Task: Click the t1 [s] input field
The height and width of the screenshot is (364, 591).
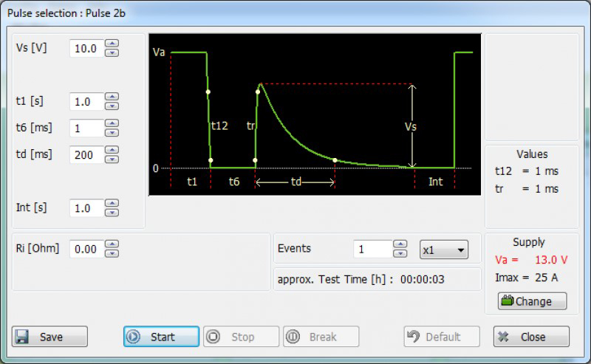Action: (x=86, y=101)
